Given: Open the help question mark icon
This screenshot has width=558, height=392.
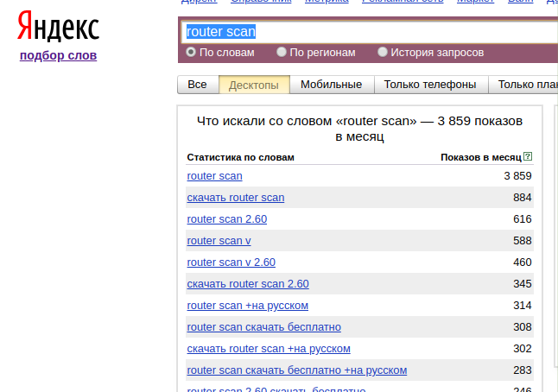Looking at the screenshot, I should click(528, 156).
